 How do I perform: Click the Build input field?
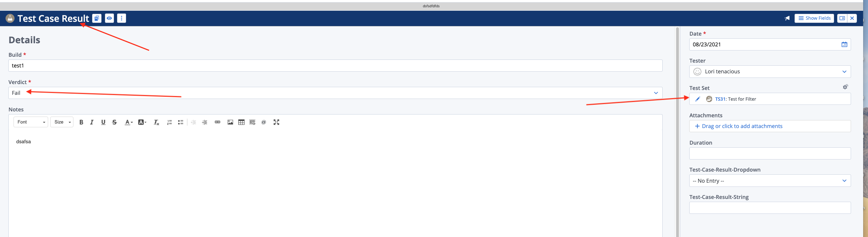tap(335, 66)
